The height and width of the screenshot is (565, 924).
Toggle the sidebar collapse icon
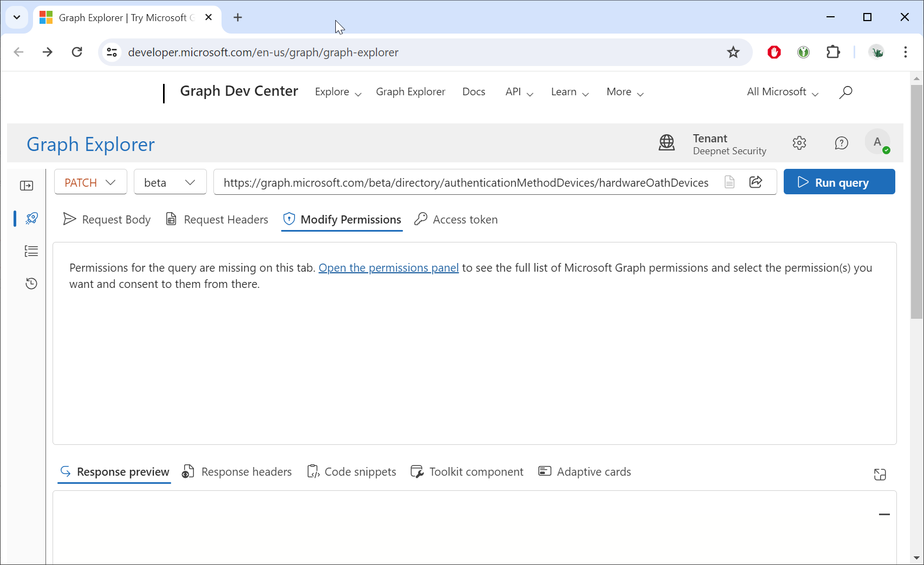27,186
